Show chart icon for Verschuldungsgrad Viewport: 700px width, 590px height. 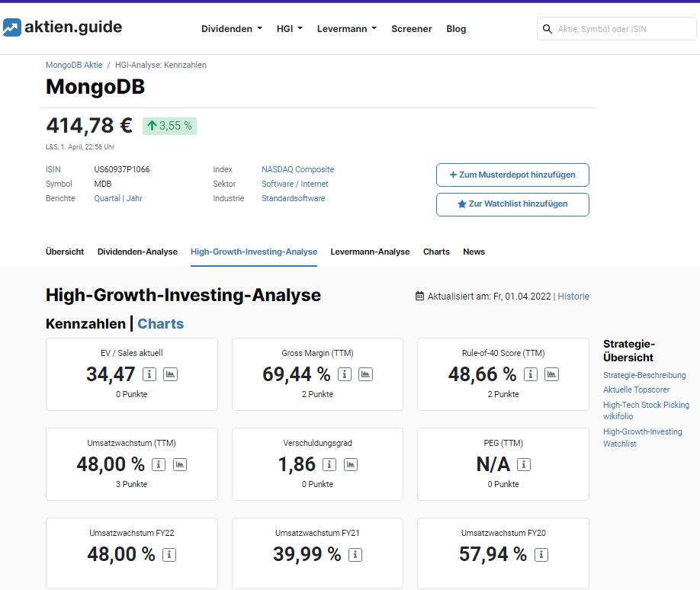coord(351,464)
